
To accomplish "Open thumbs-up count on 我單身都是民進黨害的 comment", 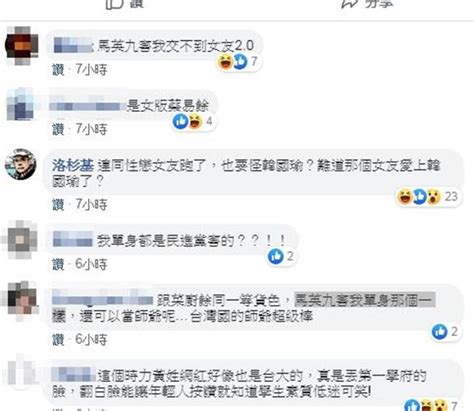I will coord(281,256).
